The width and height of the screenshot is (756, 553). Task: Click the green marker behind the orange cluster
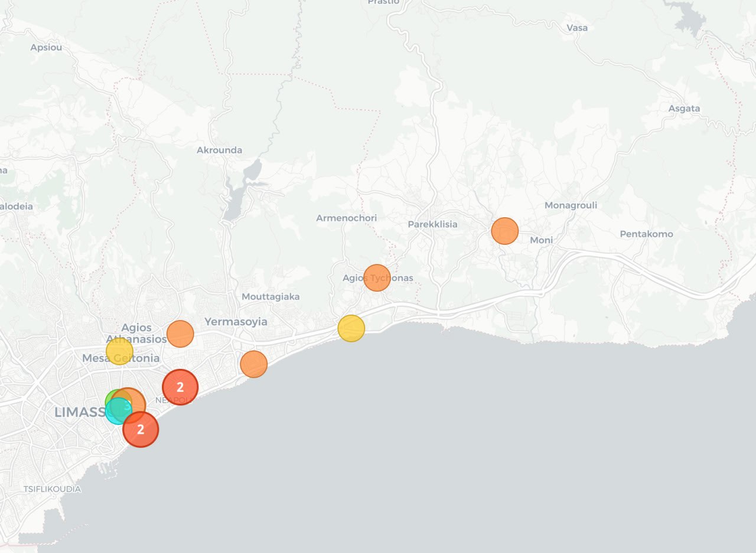tap(110, 398)
